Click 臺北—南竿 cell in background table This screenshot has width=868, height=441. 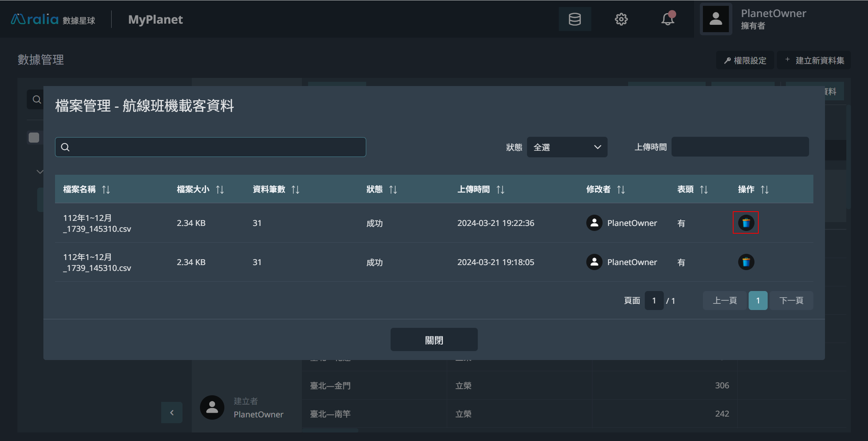click(330, 414)
